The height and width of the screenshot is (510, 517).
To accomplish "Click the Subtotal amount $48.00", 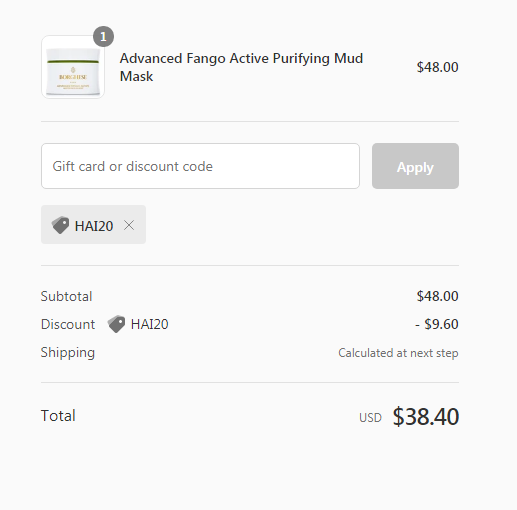I will point(437,296).
